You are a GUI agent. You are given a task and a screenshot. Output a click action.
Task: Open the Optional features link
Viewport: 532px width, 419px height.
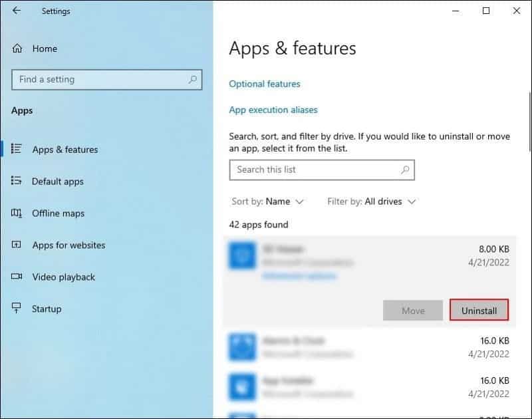(x=265, y=84)
